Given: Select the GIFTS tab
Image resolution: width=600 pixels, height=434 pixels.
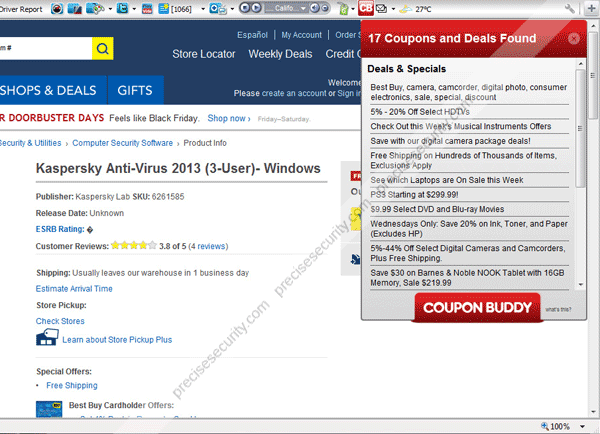Looking at the screenshot, I should [135, 90].
